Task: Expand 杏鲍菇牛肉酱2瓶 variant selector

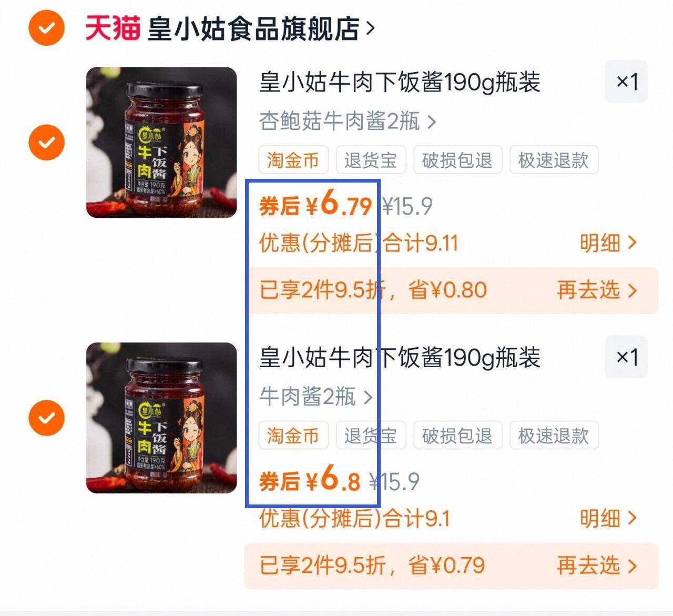Action: pyautogui.click(x=348, y=122)
